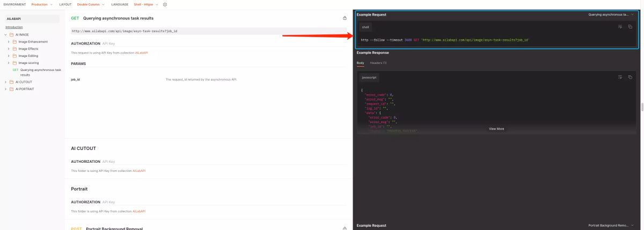Open the Introduction link in the sidebar
Screen dimensions: 644x230
tap(14, 27)
